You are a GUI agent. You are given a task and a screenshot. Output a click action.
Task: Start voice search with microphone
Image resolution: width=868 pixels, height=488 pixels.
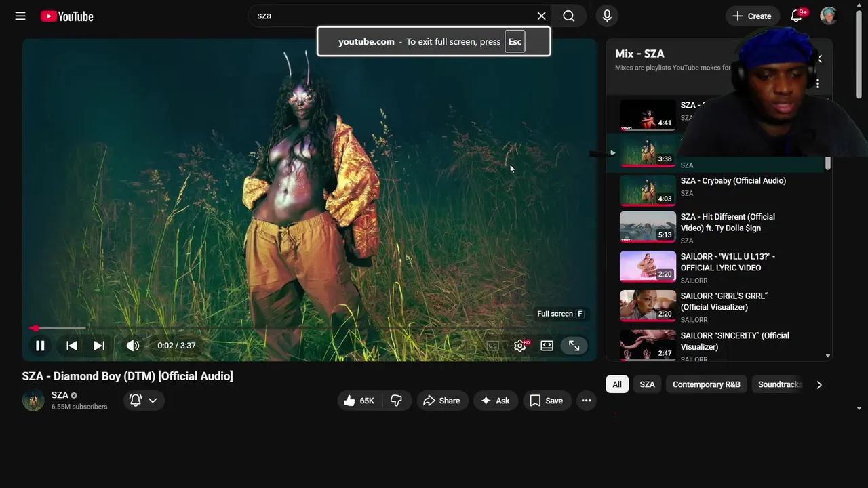(x=607, y=16)
